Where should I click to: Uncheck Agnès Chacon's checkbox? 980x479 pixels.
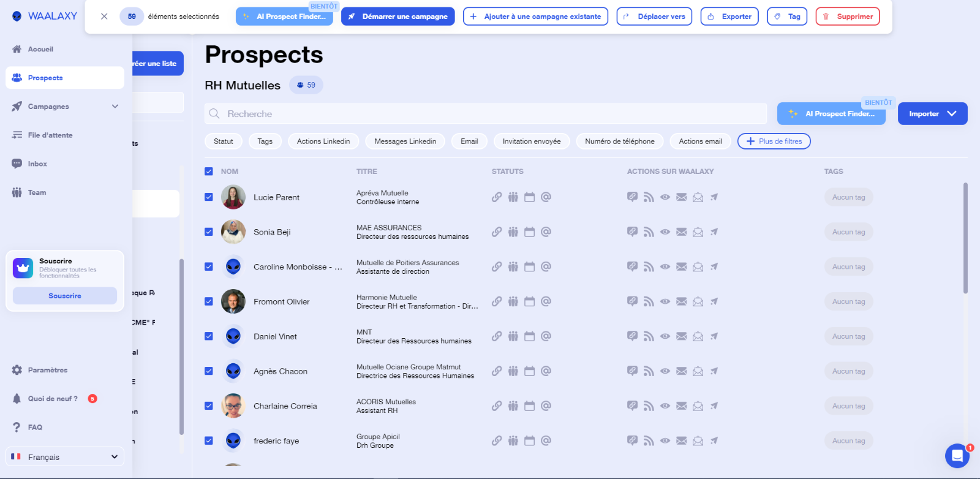(209, 371)
